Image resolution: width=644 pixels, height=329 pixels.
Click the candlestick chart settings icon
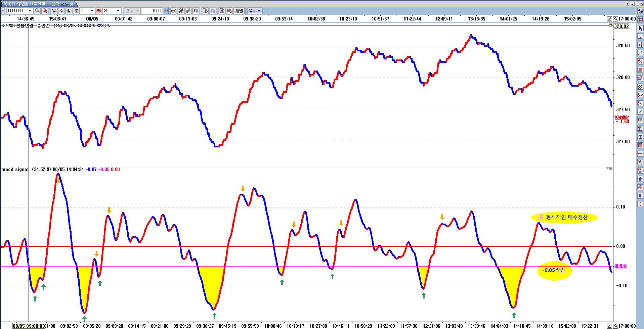click(222, 11)
